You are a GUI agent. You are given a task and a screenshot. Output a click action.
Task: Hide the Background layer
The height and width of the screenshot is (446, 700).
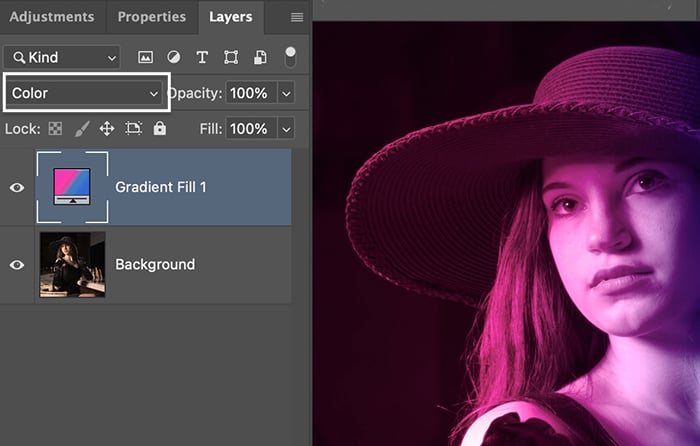tap(17, 265)
